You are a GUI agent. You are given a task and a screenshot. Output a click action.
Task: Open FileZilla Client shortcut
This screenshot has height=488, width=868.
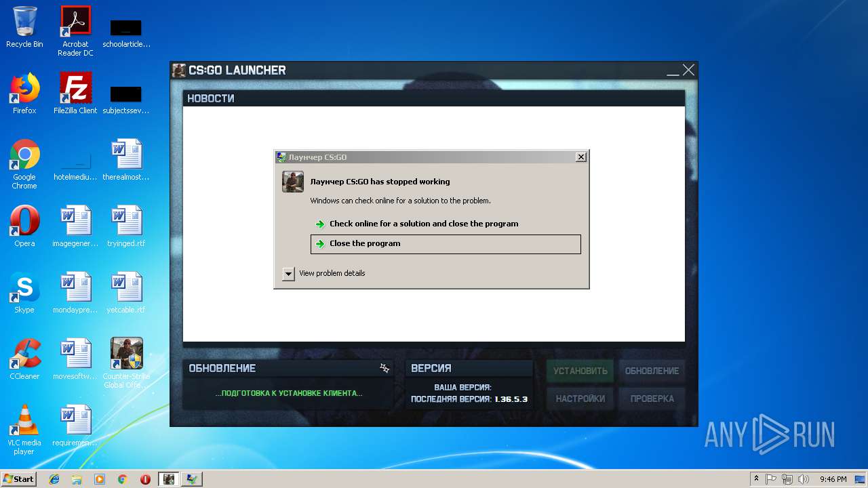75,94
